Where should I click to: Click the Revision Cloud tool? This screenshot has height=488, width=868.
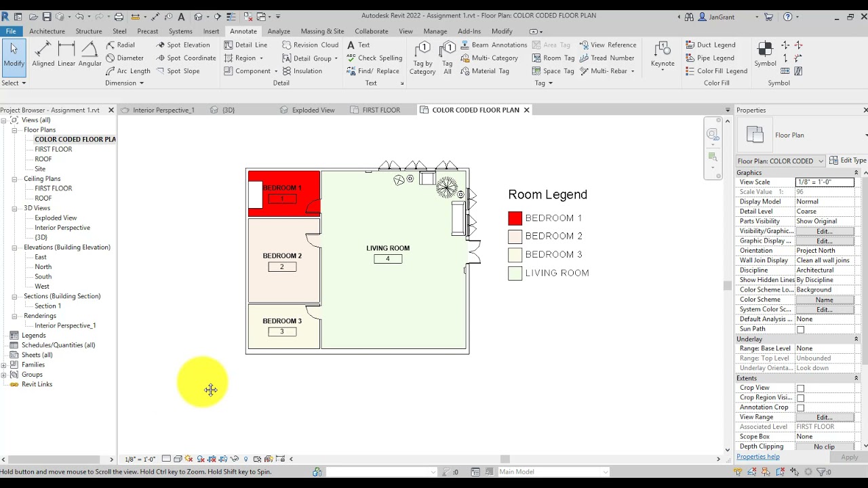(310, 45)
